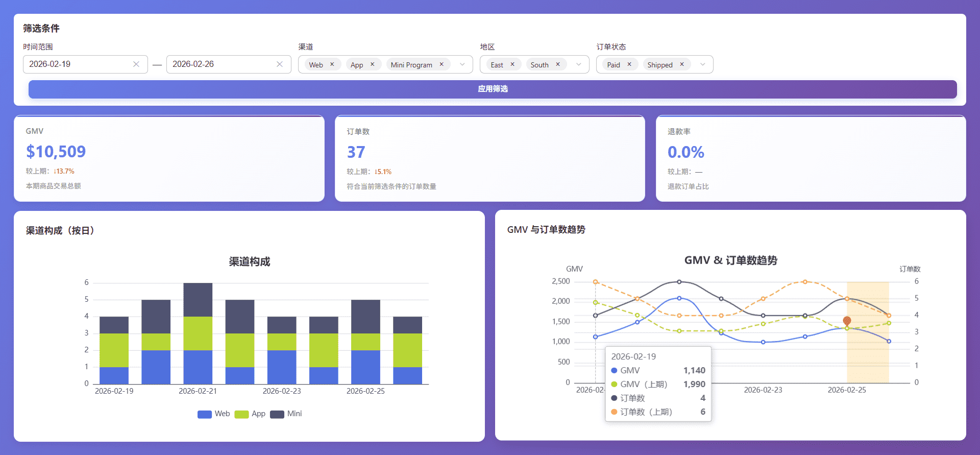Screen dimensions: 980x455
Task: Click the orange marker pin on trend chart
Action: [847, 321]
